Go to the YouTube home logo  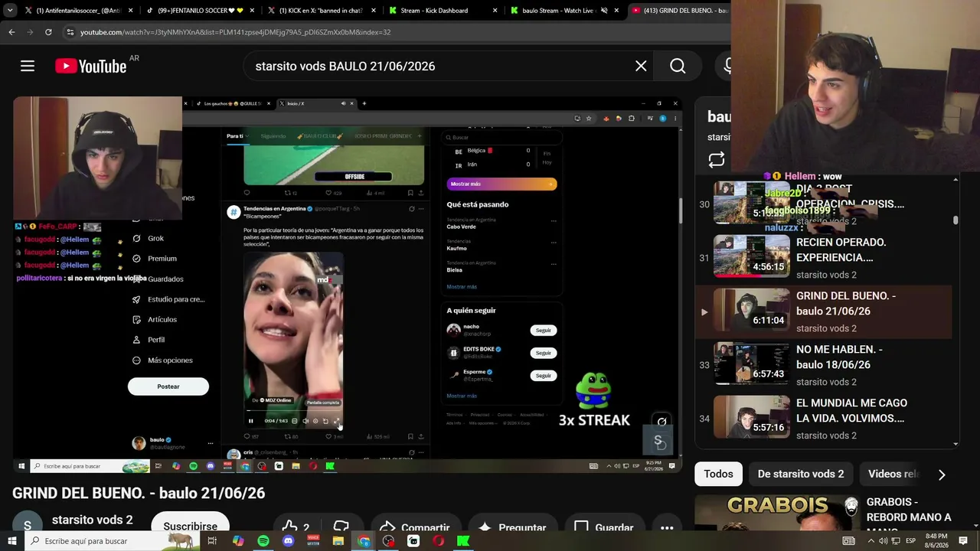pyautogui.click(x=91, y=67)
